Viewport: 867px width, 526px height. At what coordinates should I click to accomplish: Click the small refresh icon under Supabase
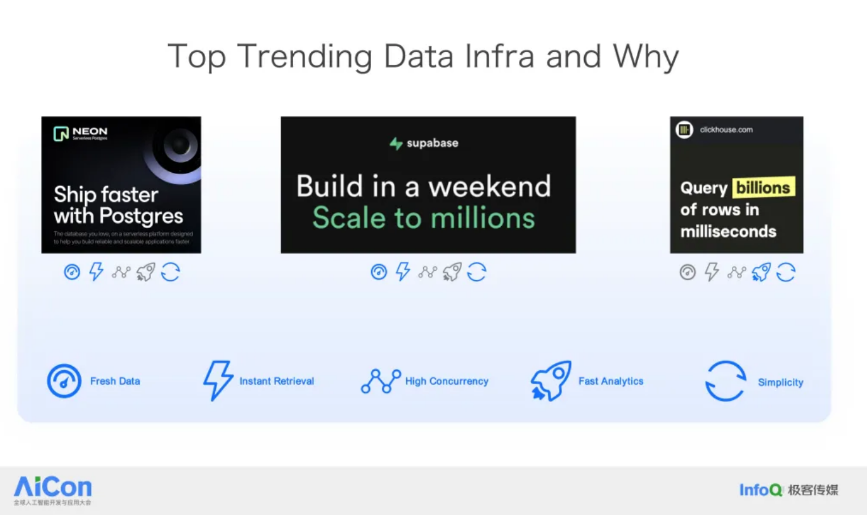tap(477, 272)
